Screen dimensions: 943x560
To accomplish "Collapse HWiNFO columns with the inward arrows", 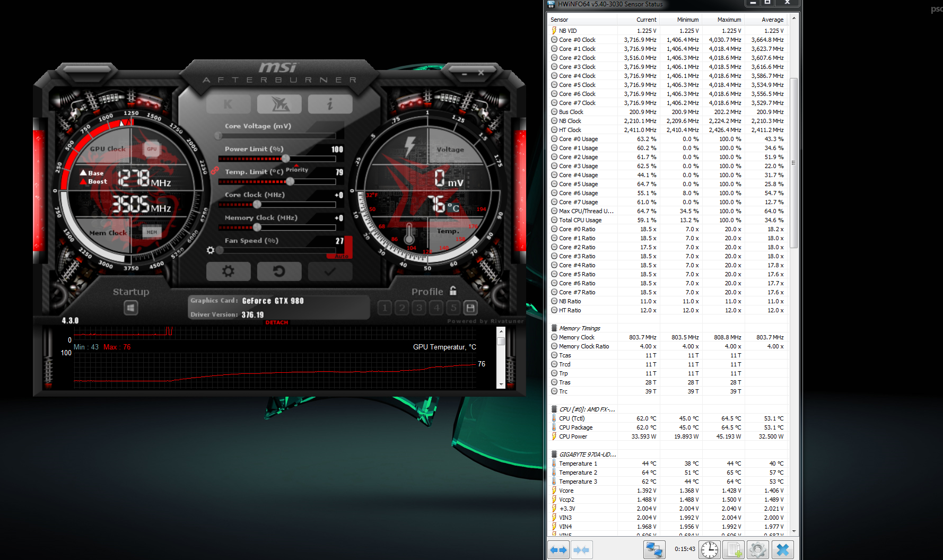I will click(x=581, y=549).
